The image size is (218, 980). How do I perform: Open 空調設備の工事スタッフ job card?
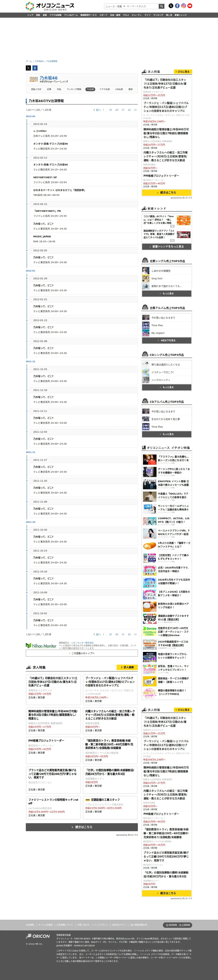(x=110, y=807)
